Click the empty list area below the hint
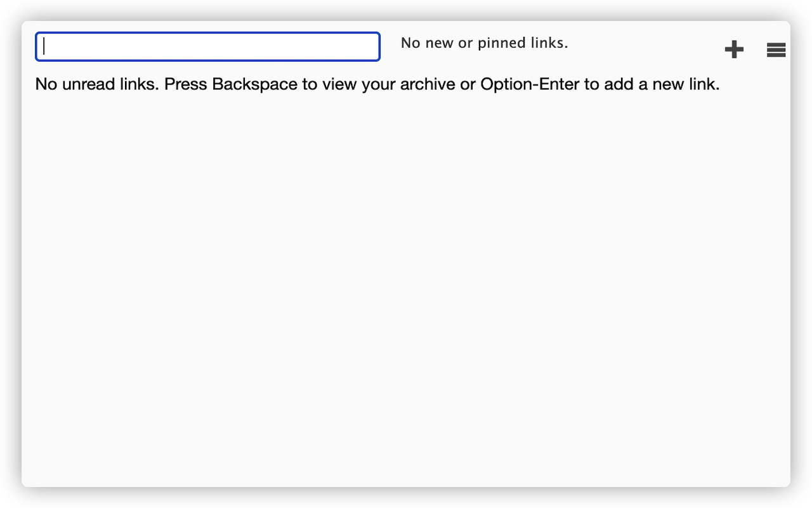This screenshot has height=508, width=812. click(406, 286)
